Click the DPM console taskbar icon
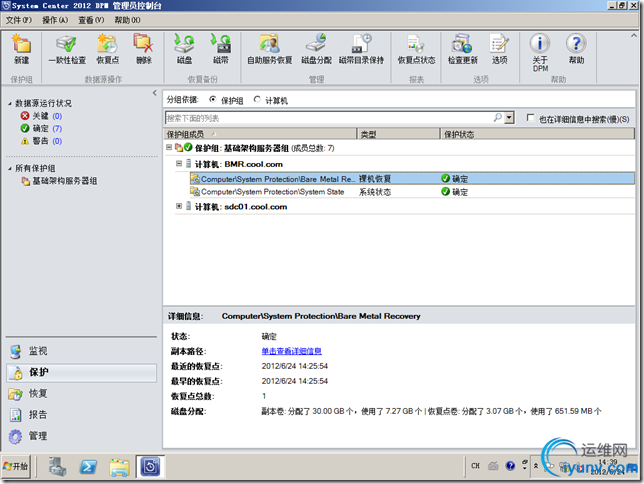Image resolution: width=644 pixels, height=484 pixels. pos(150,466)
